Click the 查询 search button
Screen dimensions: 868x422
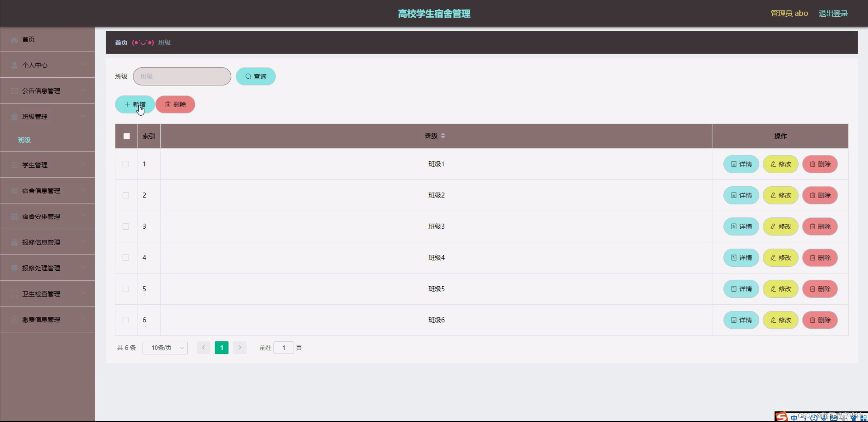pos(256,76)
